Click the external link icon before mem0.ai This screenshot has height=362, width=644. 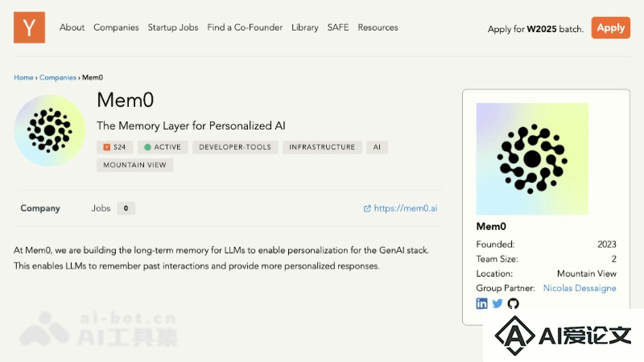(x=367, y=208)
